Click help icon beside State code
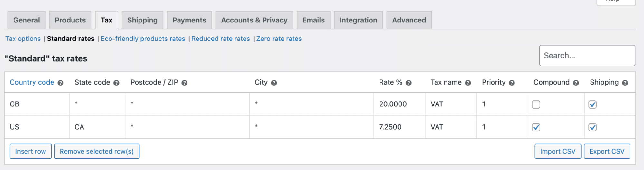644x170 pixels. point(116,83)
